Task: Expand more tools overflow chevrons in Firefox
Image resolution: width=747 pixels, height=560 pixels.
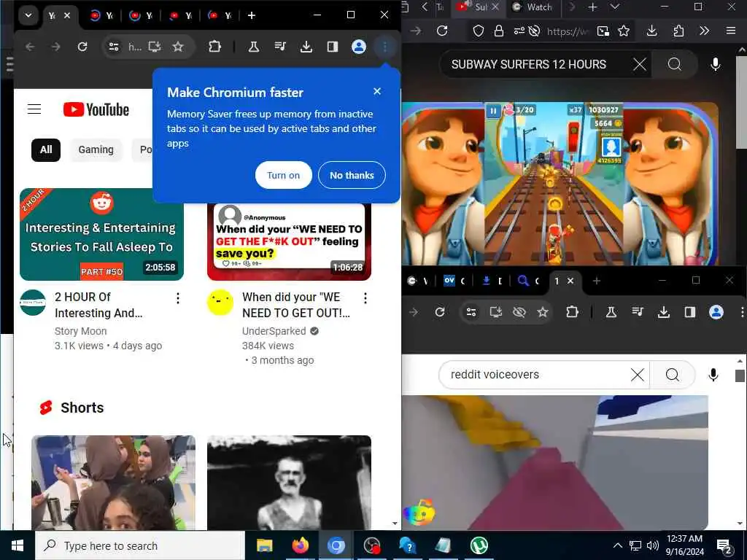Action: 705,31
